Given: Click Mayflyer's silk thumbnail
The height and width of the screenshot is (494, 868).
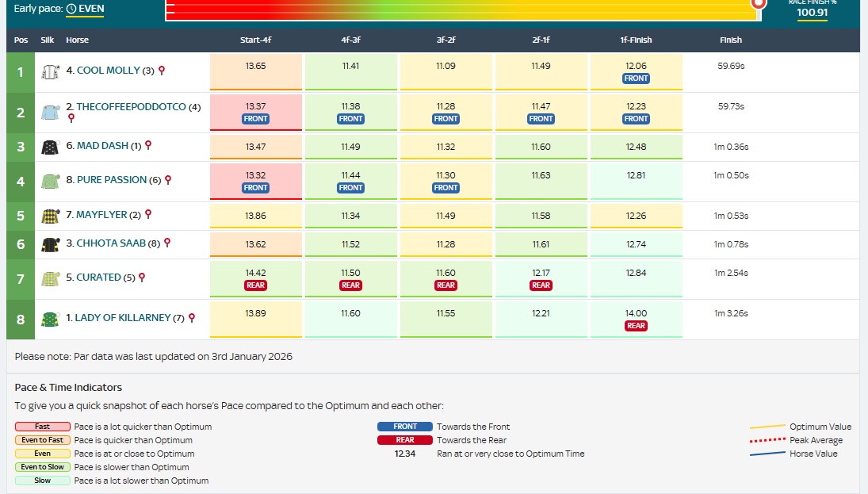Looking at the screenshot, I should [51, 215].
